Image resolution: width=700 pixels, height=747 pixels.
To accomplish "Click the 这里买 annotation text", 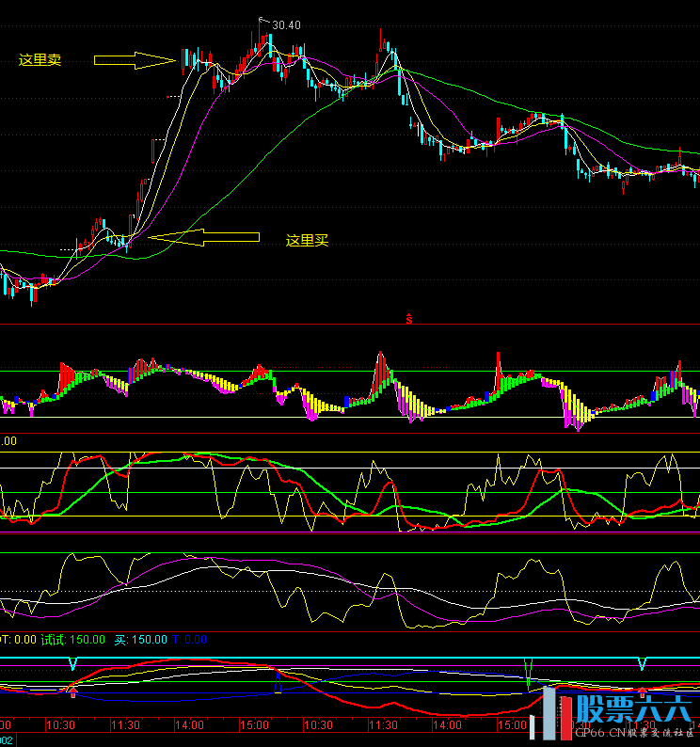I will pos(307,241).
